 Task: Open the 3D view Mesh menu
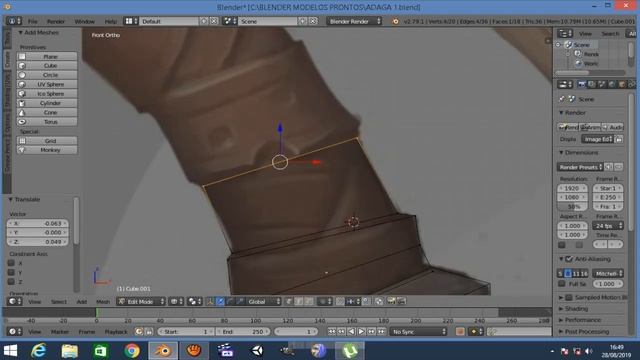[x=103, y=302]
